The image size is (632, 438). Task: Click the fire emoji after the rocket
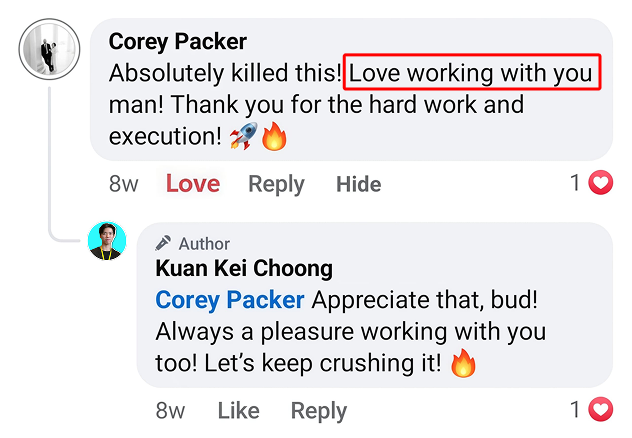pyautogui.click(x=274, y=137)
